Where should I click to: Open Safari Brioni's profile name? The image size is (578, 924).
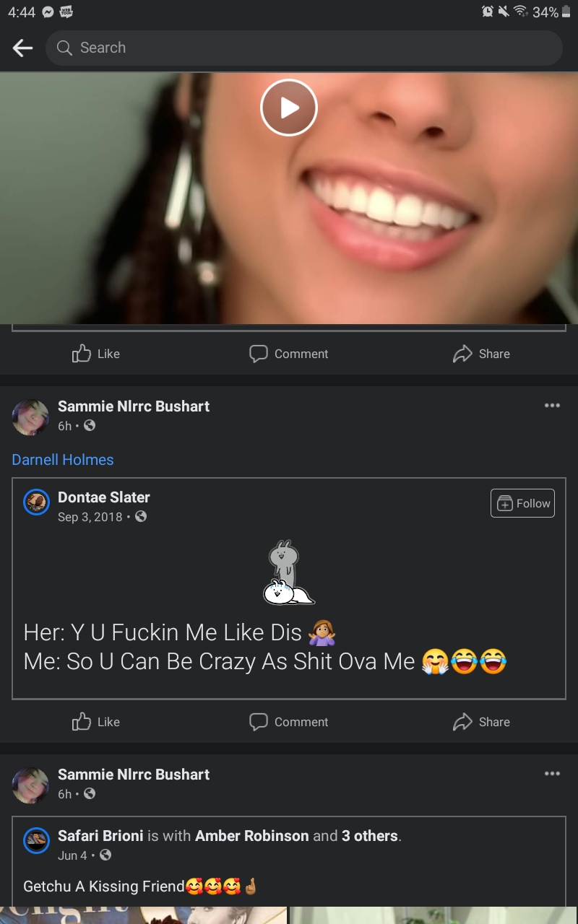(x=100, y=836)
